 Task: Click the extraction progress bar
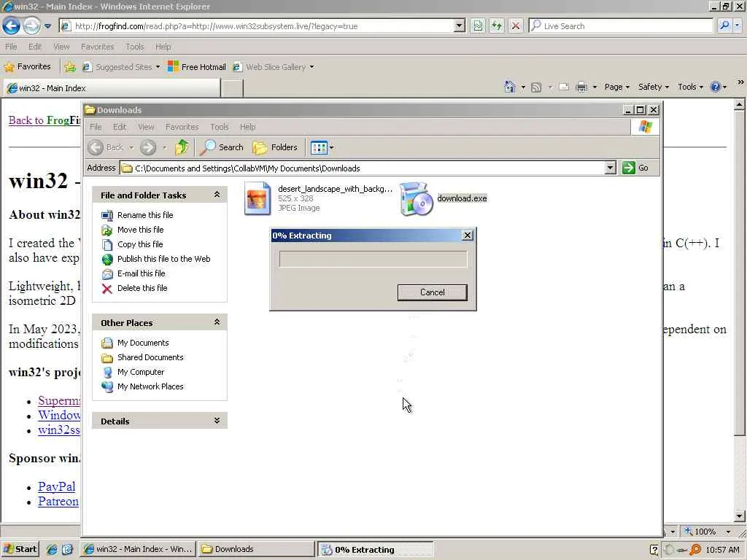(x=373, y=259)
